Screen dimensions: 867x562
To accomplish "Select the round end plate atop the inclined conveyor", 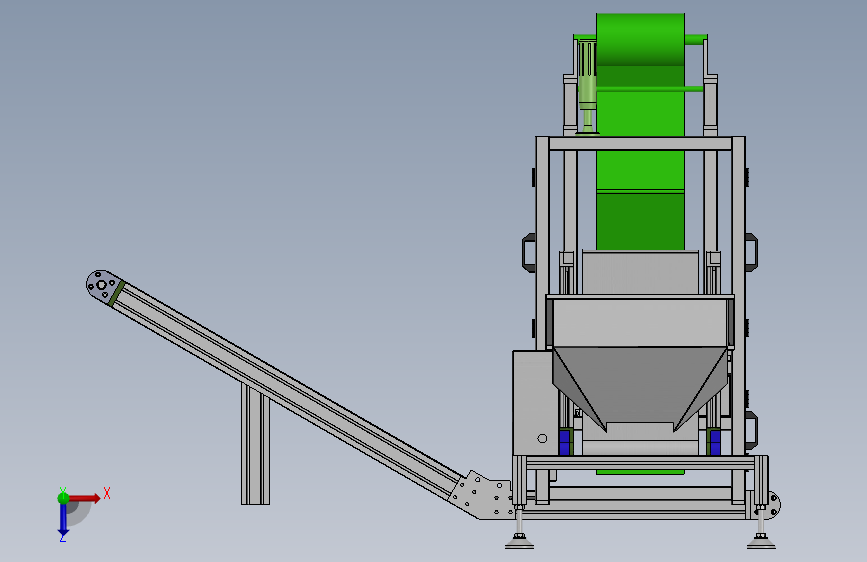I will (104, 286).
